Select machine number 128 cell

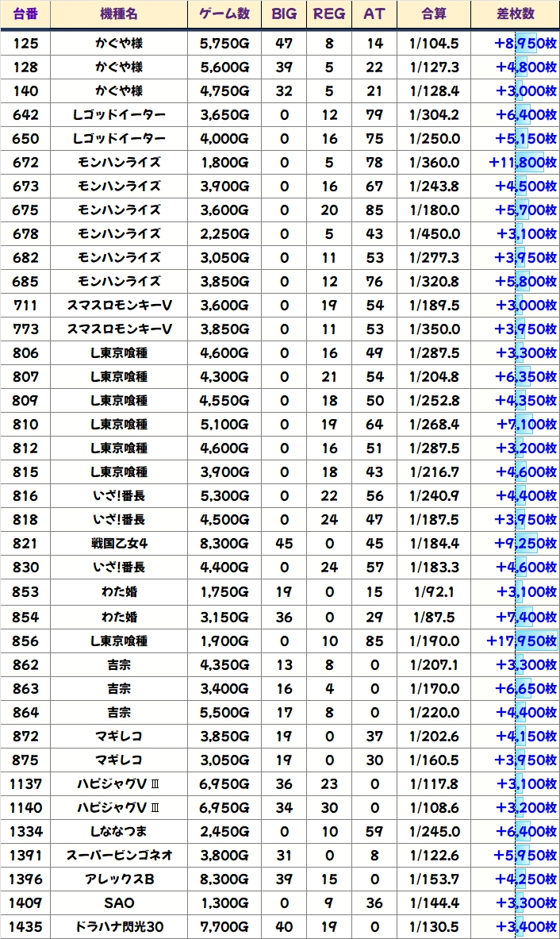pos(25,67)
